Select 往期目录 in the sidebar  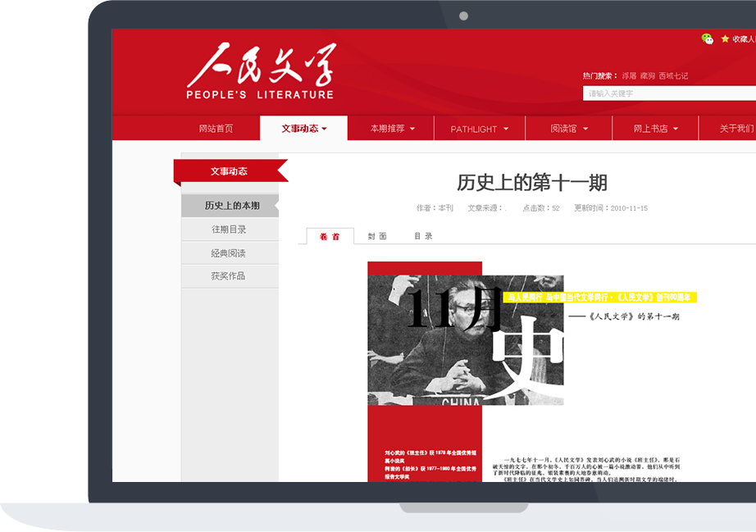point(229,229)
